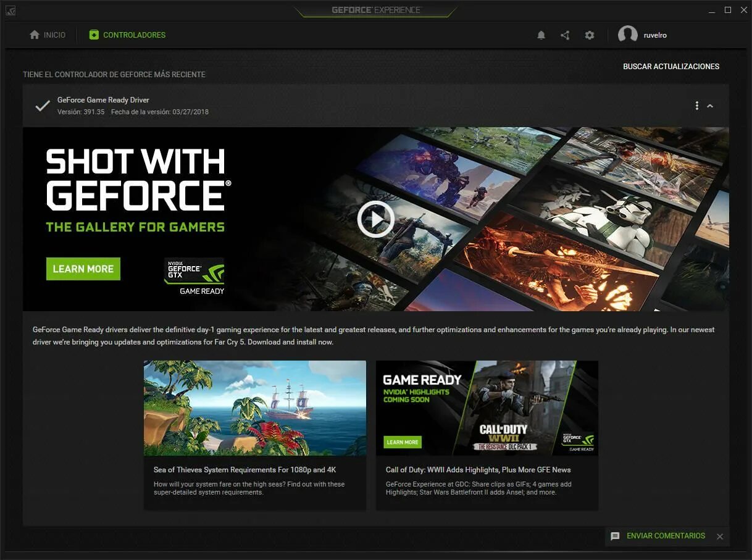Click the driver description paragraph

374,336
